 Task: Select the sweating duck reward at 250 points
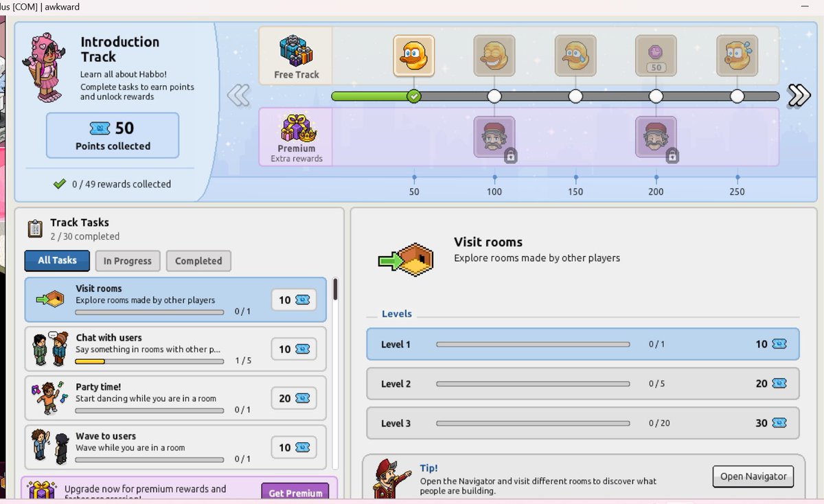pyautogui.click(x=737, y=56)
